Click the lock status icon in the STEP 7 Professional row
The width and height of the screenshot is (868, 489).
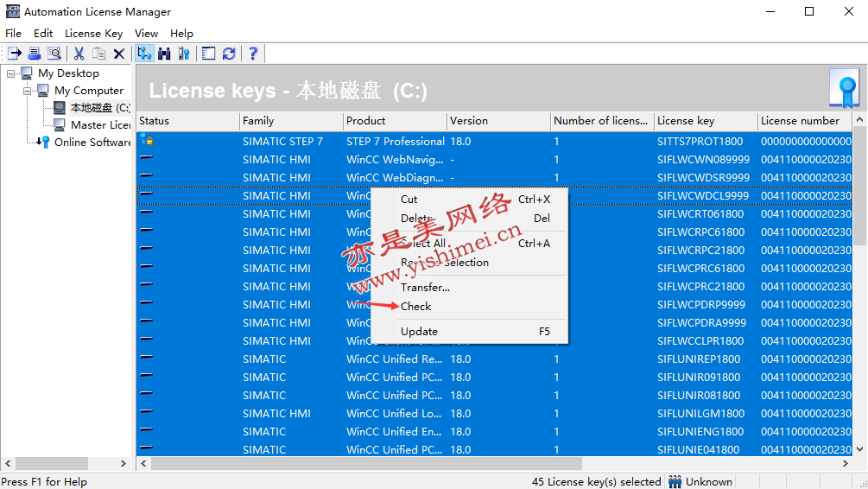coord(147,140)
